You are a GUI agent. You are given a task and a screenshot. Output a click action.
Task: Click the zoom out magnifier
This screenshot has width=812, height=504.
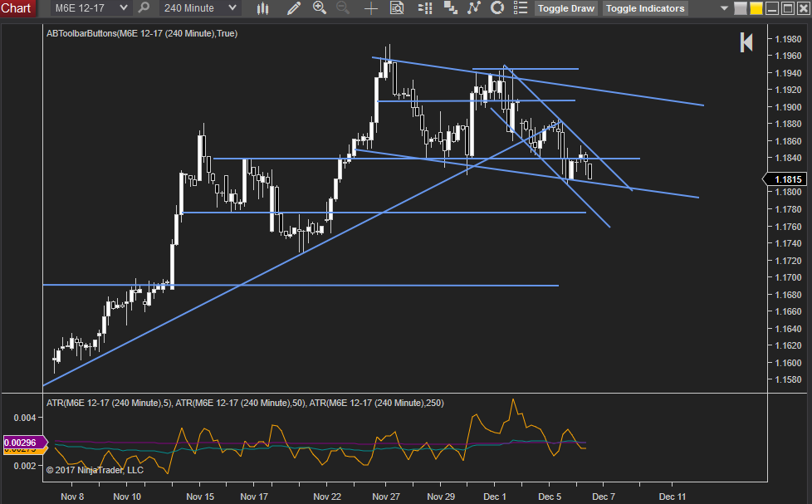[342, 7]
